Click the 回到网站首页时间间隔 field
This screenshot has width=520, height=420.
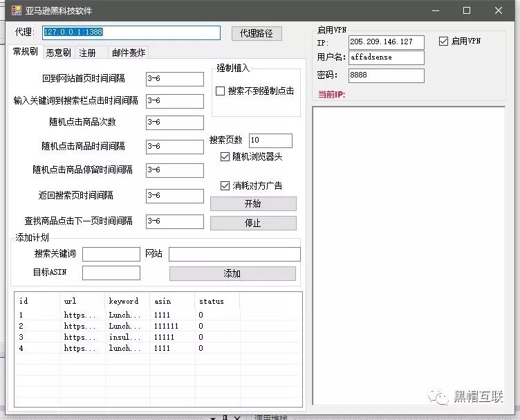175,79
